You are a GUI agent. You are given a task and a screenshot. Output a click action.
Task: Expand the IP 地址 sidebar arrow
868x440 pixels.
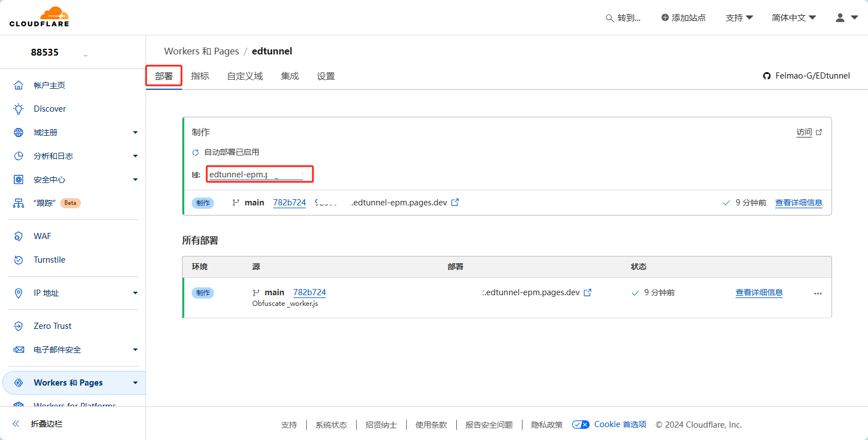pos(135,293)
